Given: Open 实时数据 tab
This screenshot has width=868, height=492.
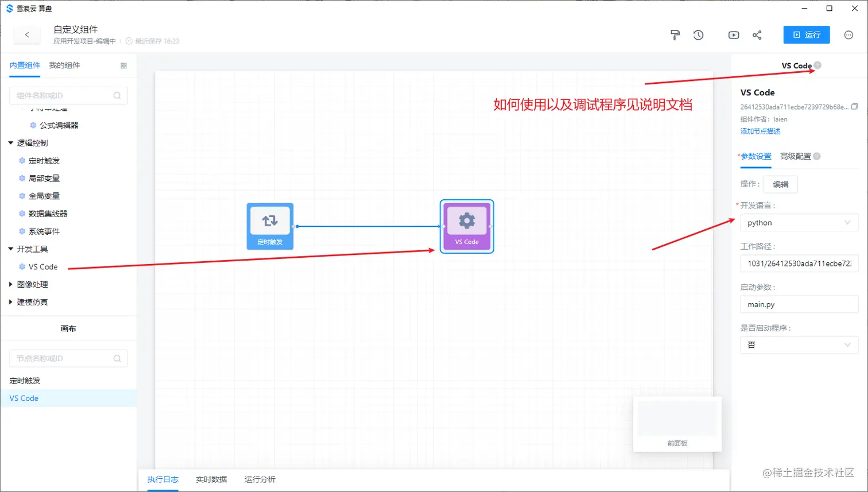Looking at the screenshot, I should [211, 479].
